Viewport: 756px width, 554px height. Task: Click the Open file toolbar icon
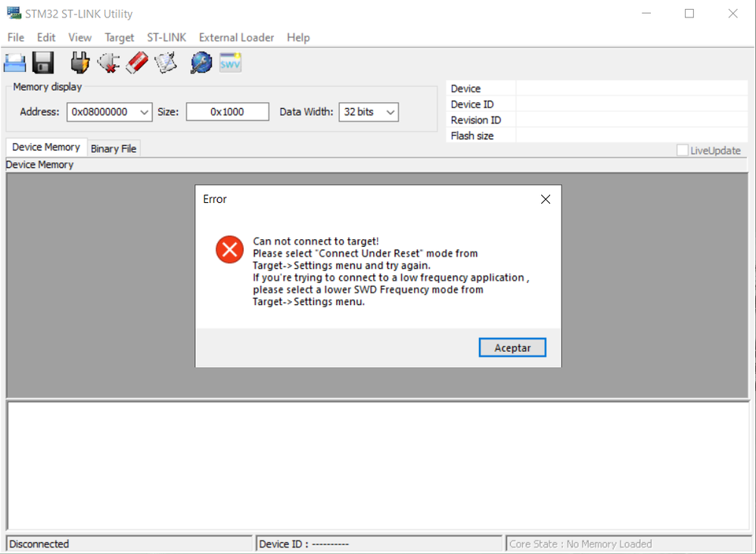[14, 63]
